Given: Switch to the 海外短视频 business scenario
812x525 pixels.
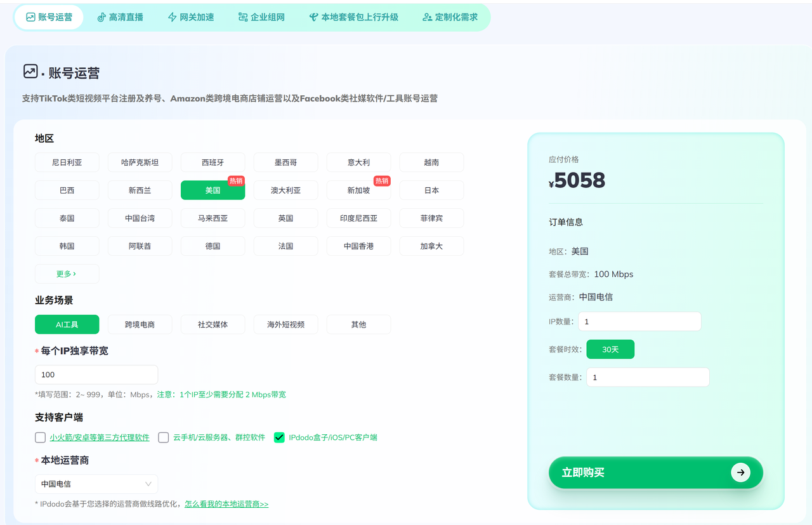Looking at the screenshot, I should (285, 324).
